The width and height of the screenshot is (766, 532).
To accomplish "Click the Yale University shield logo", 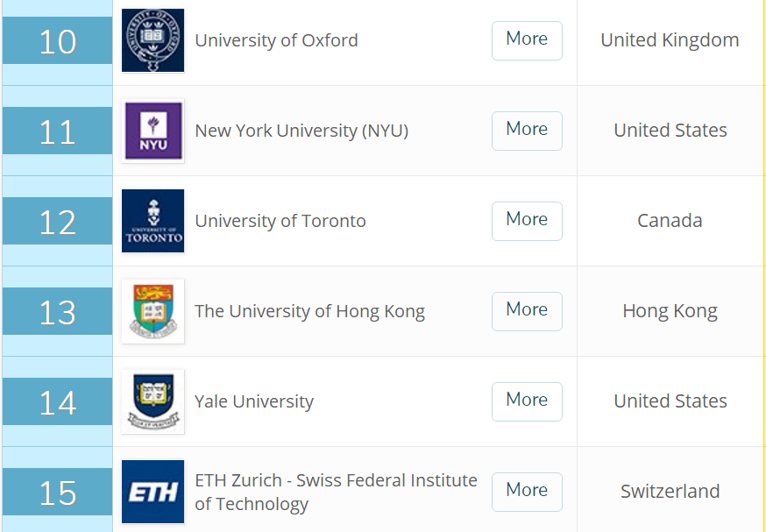I will [152, 401].
